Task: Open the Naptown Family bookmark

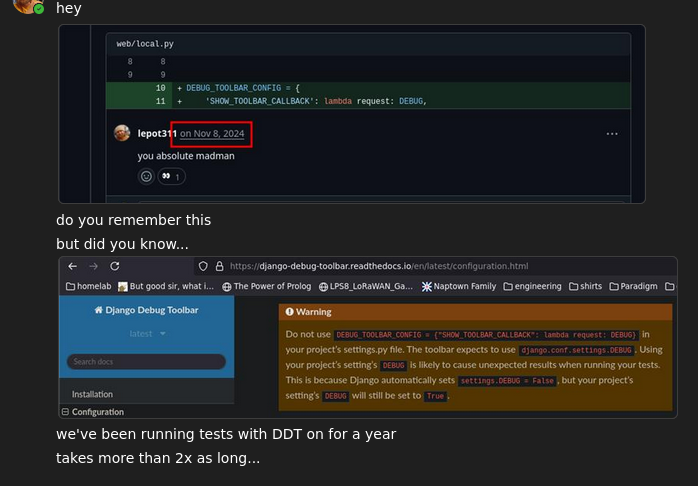Action: tap(459, 286)
